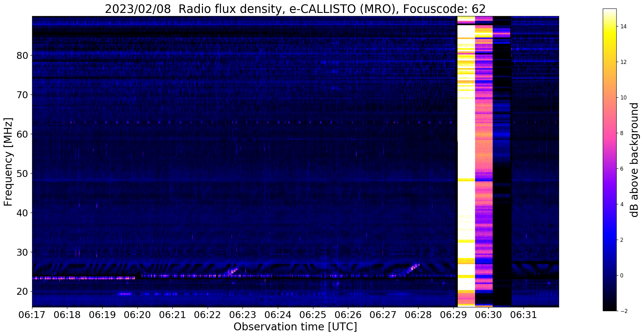Screen dimensions: 644x336
Task: Click the purple emission patch at 19 MHz
Action: coord(125,294)
